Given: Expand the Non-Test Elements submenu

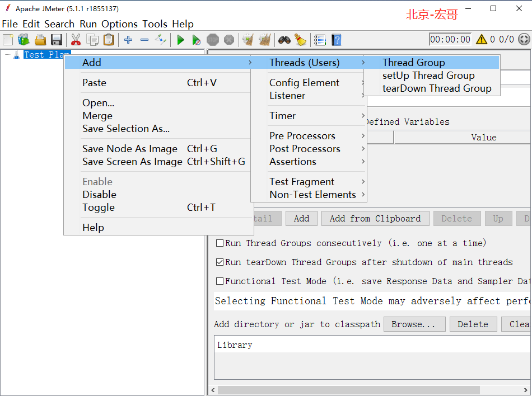Looking at the screenshot, I should (310, 195).
